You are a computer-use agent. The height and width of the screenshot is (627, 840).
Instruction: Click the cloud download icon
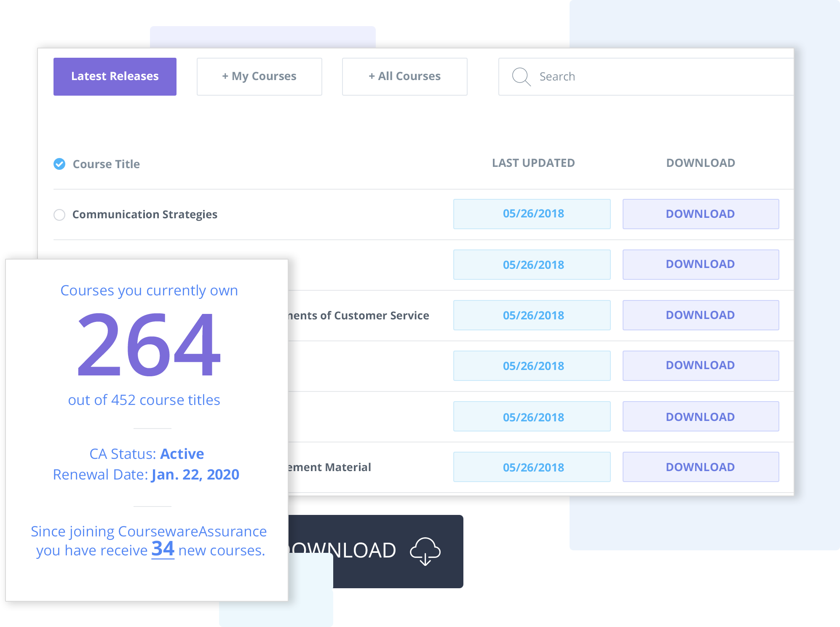click(x=425, y=551)
